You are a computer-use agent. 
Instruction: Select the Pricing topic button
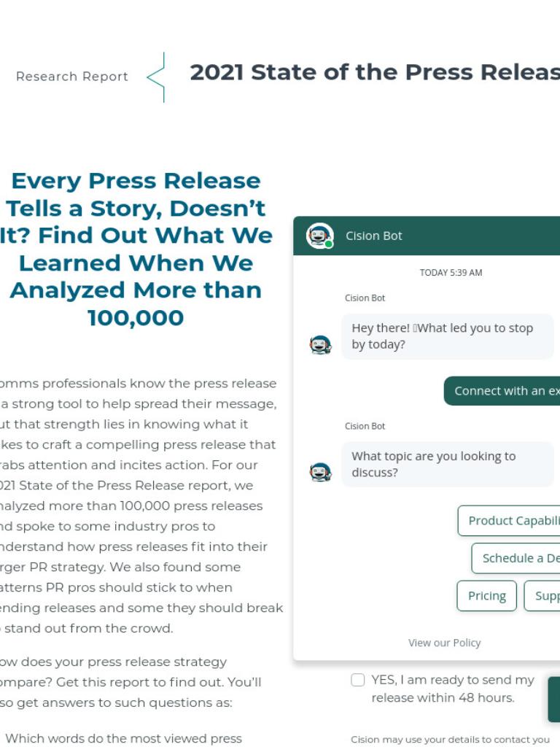click(486, 595)
